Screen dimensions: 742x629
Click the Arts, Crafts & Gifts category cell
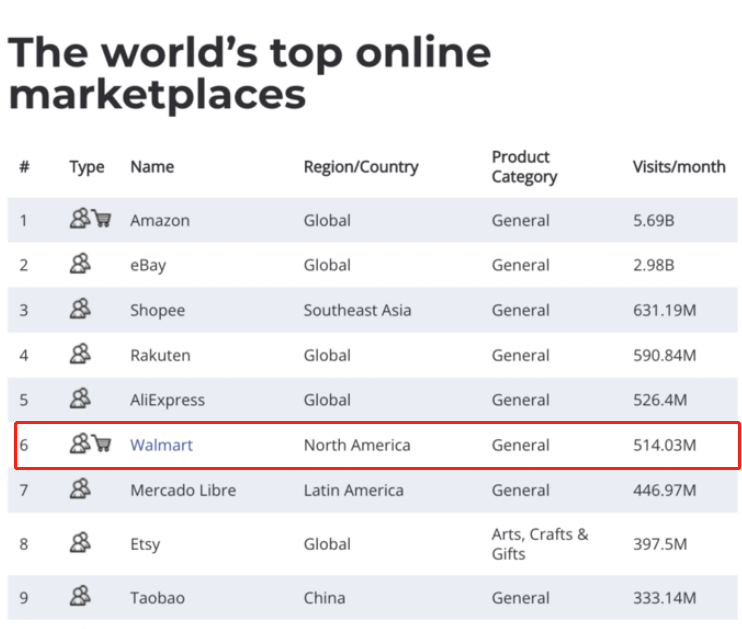pyautogui.click(x=539, y=543)
